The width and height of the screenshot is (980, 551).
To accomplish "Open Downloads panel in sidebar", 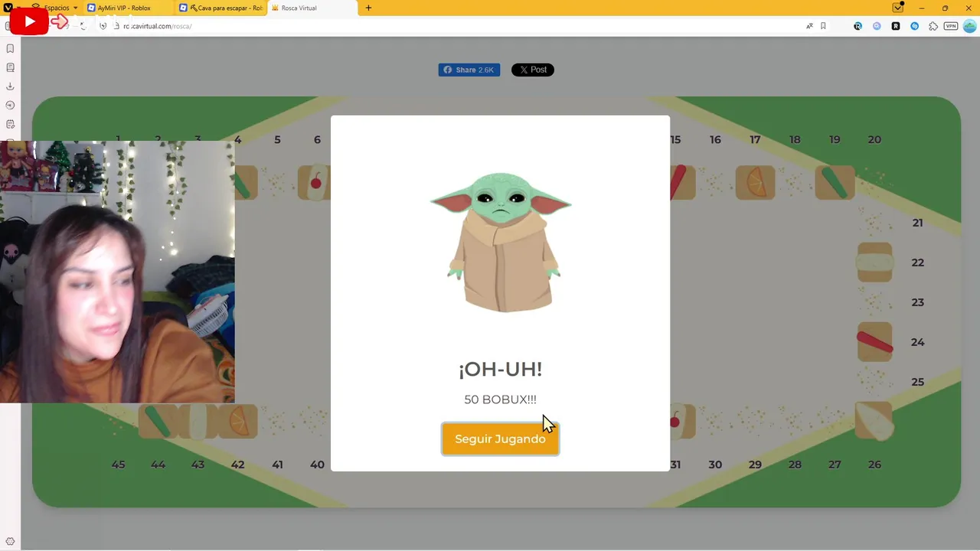I will (10, 86).
